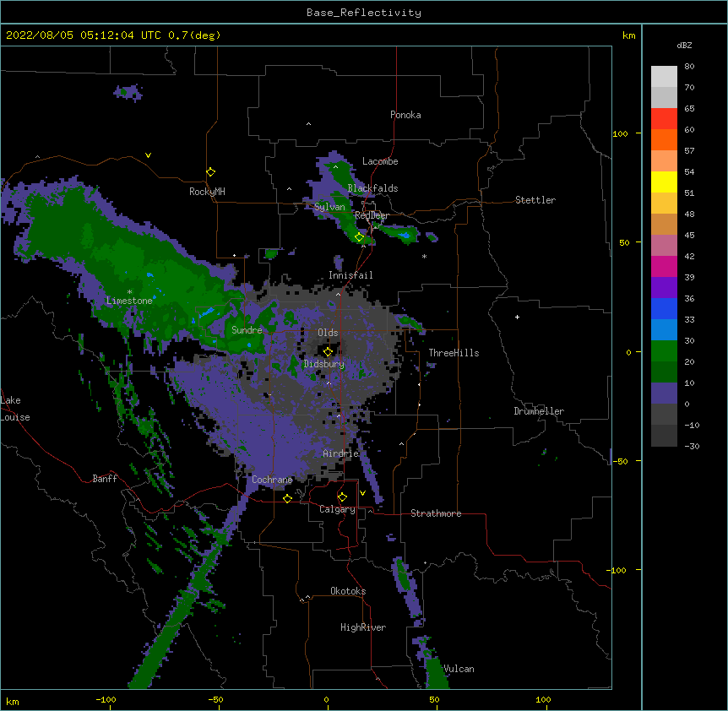The image size is (728, 711).
Task: Click the Blackfalds city label
Action: (x=372, y=188)
